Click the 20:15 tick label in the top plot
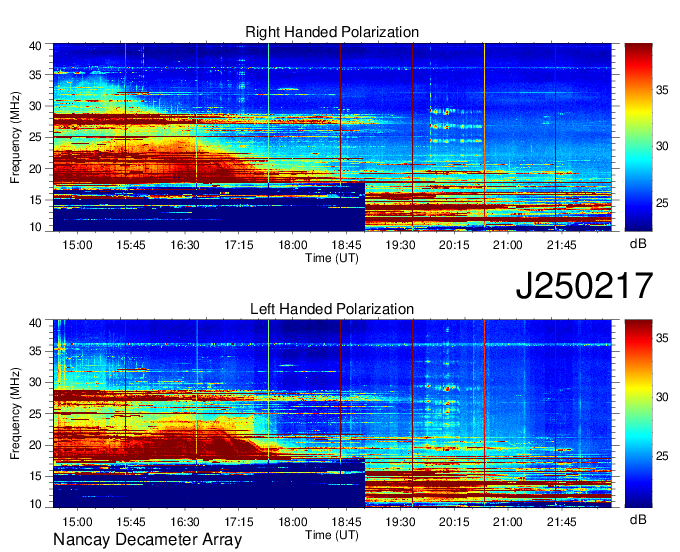 (x=454, y=245)
